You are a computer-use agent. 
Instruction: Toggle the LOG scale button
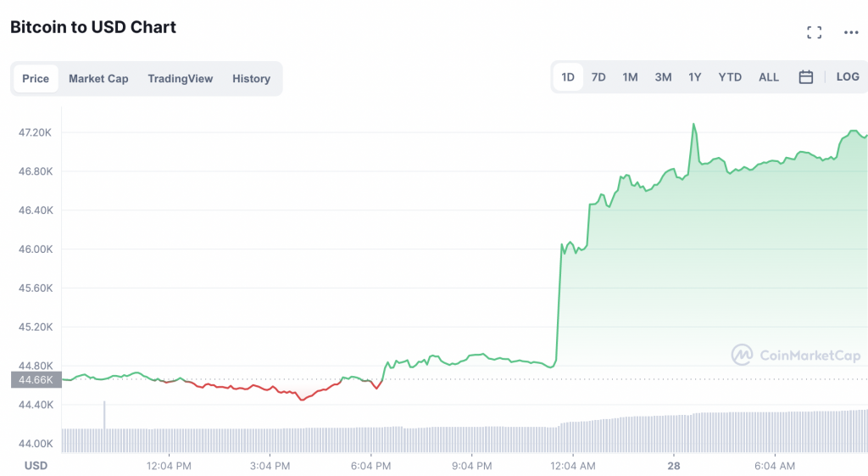(x=848, y=77)
